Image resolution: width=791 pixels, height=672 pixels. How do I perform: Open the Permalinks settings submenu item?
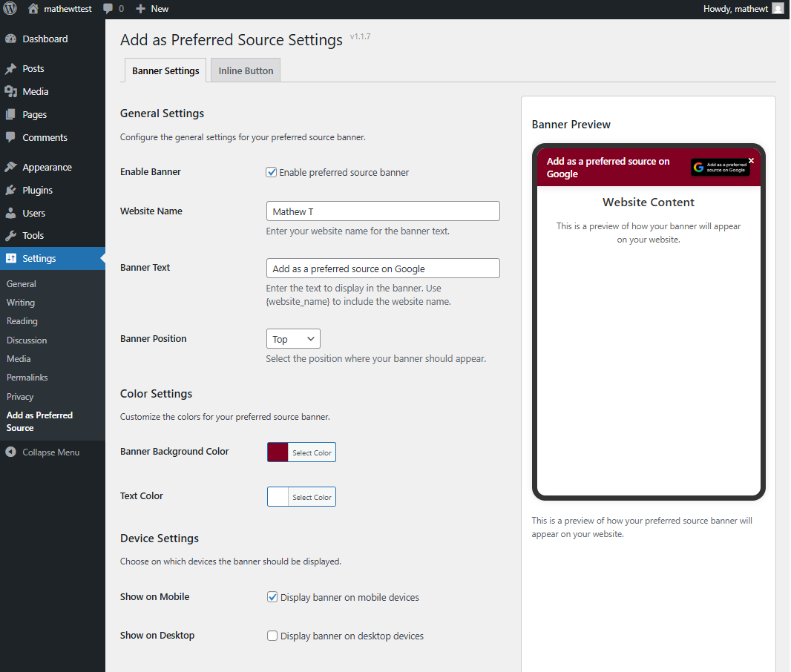pyautogui.click(x=27, y=378)
